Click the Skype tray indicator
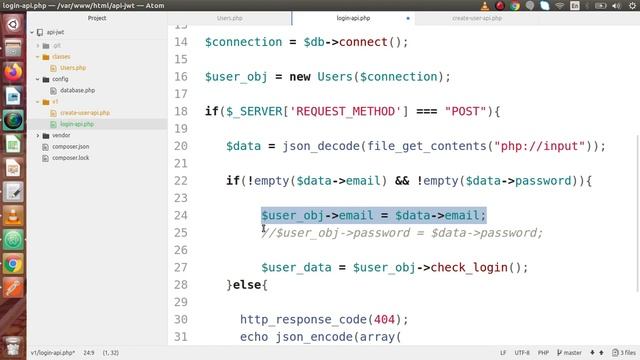 pyautogui.click(x=545, y=5)
